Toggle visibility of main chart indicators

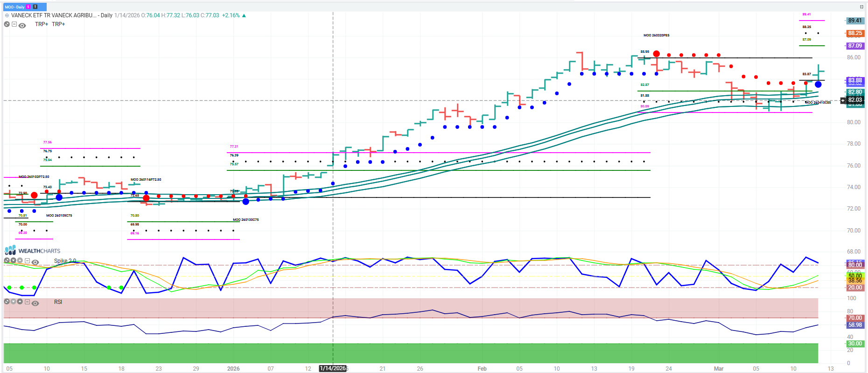pyautogui.click(x=22, y=26)
